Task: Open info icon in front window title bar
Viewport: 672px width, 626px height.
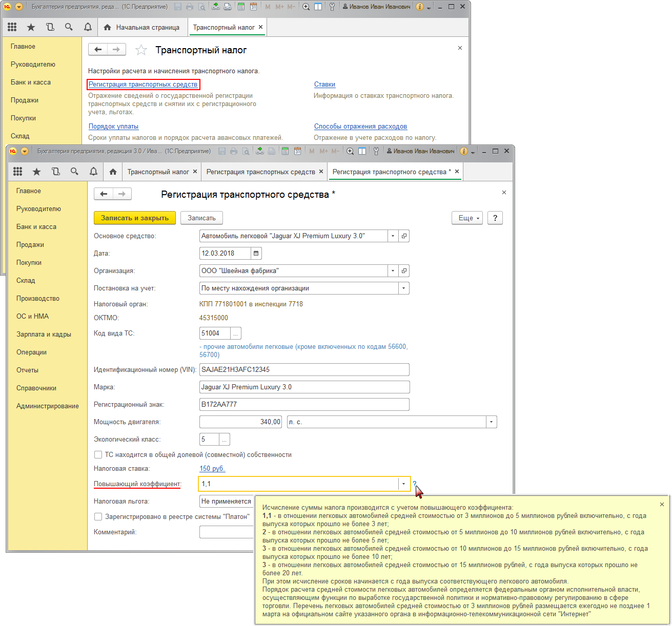Action: (x=464, y=151)
